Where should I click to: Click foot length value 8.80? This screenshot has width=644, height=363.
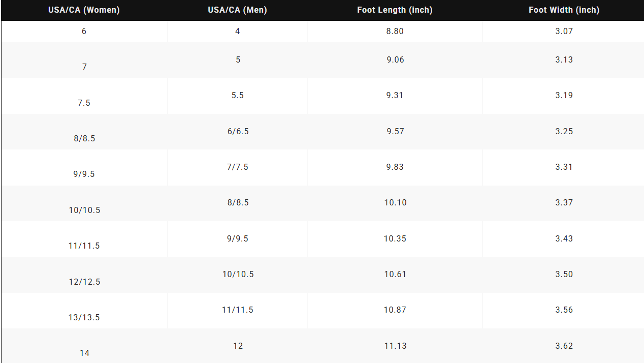point(395,31)
